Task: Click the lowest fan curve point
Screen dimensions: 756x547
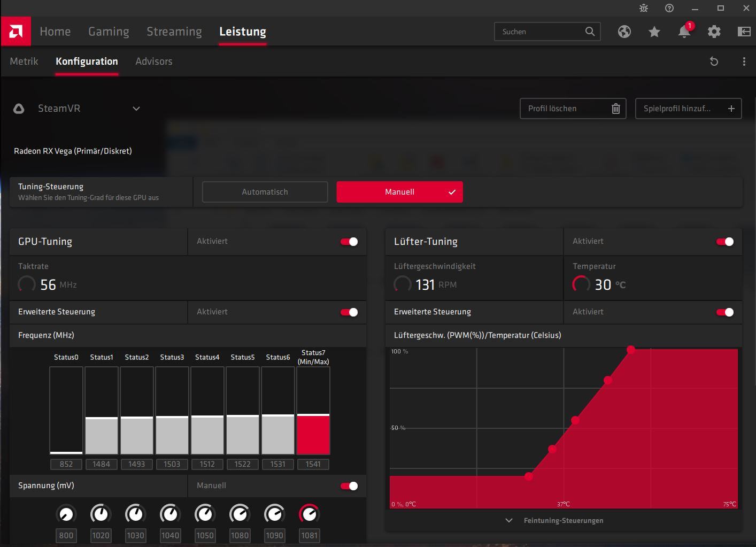Action: click(529, 476)
